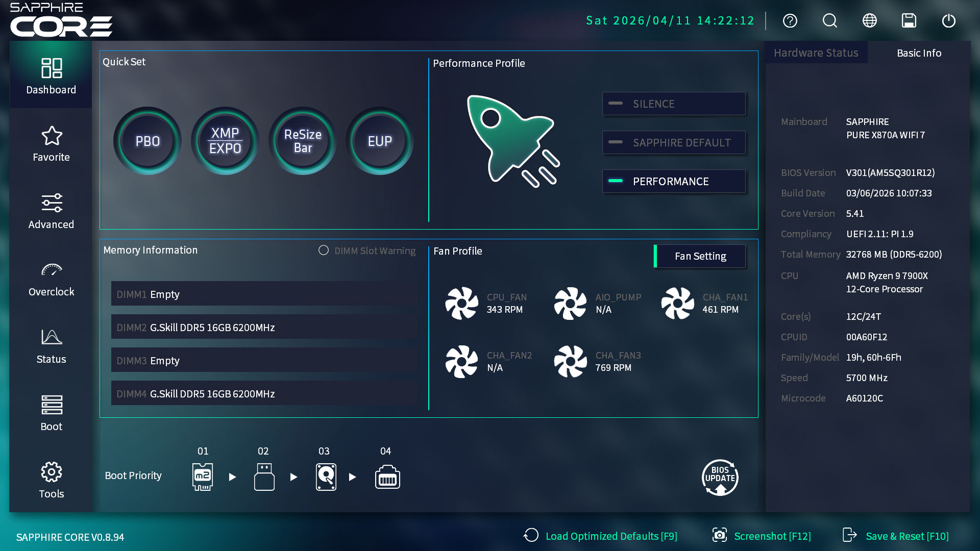Select the M.2 boot device icon
The image size is (980, 551).
[203, 477]
